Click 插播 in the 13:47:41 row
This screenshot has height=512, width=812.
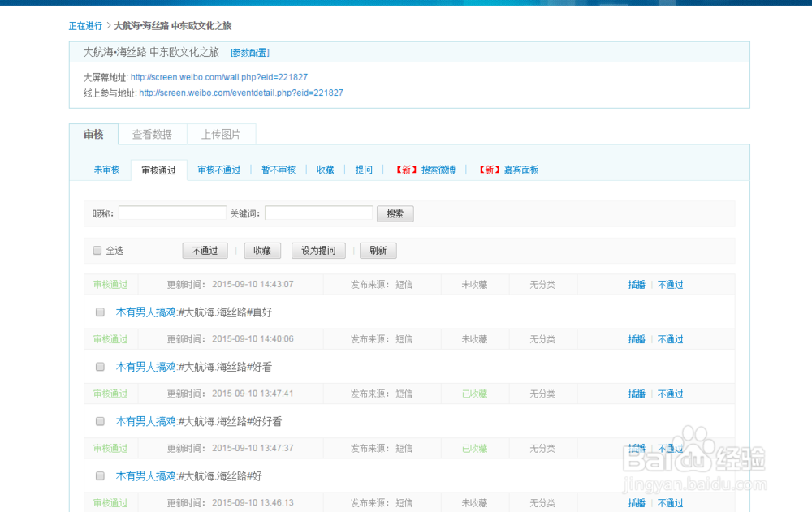click(x=637, y=394)
